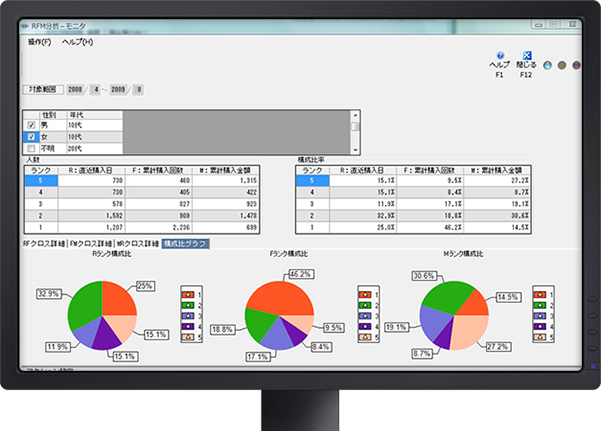Click blue swatch 3 in F rank legend
Viewport: 601px width, 431px height.
(x=365, y=316)
